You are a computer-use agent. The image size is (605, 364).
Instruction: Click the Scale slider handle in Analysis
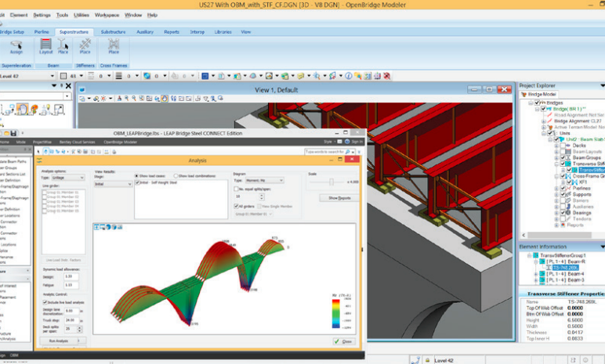click(331, 182)
